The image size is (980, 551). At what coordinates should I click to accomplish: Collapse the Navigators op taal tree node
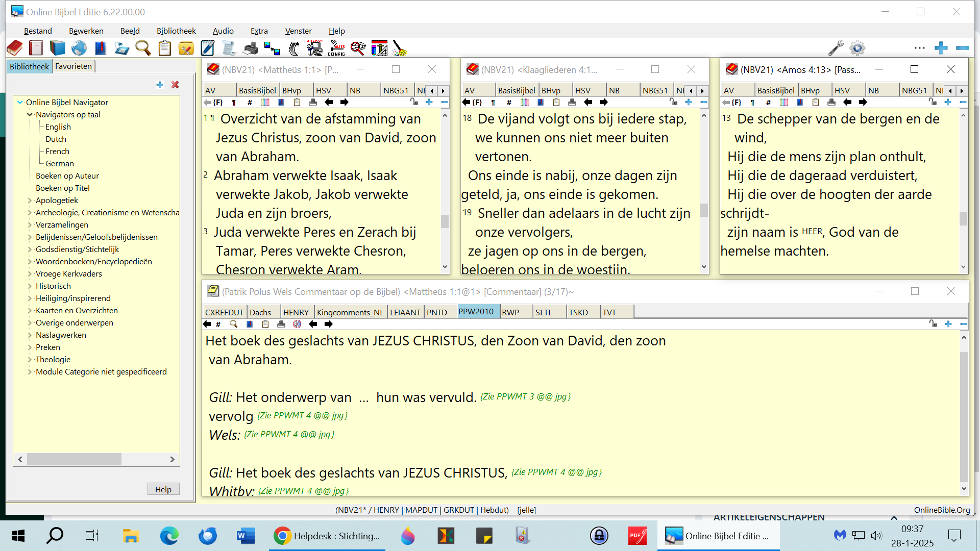[30, 115]
